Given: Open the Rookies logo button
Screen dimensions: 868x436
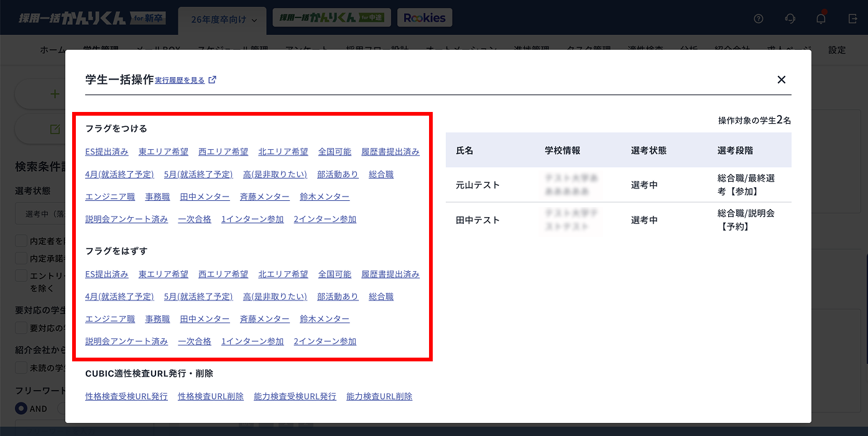Looking at the screenshot, I should click(425, 18).
